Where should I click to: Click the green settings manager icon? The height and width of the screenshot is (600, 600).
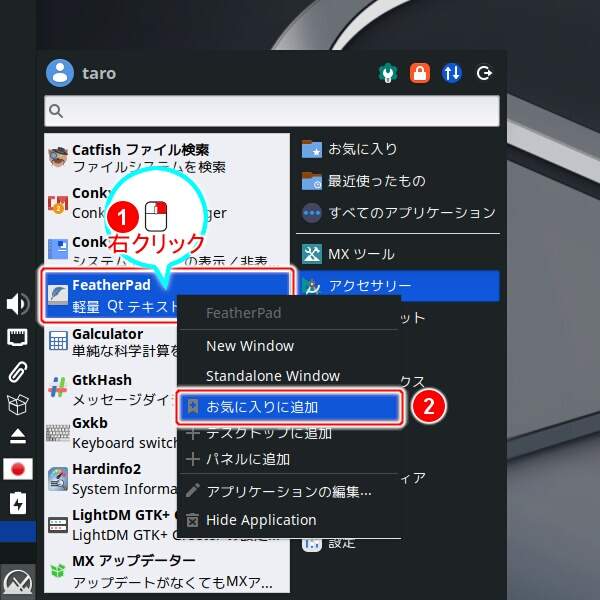[x=387, y=73]
